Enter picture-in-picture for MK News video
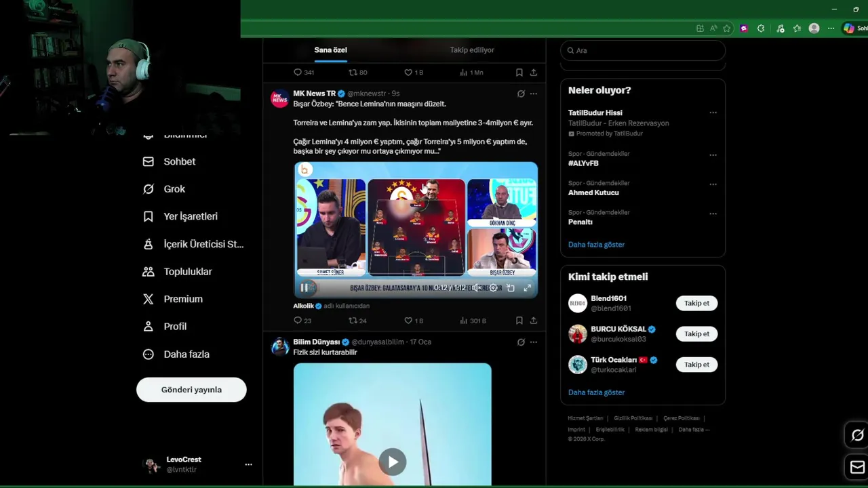Image resolution: width=868 pixels, height=488 pixels. 511,288
